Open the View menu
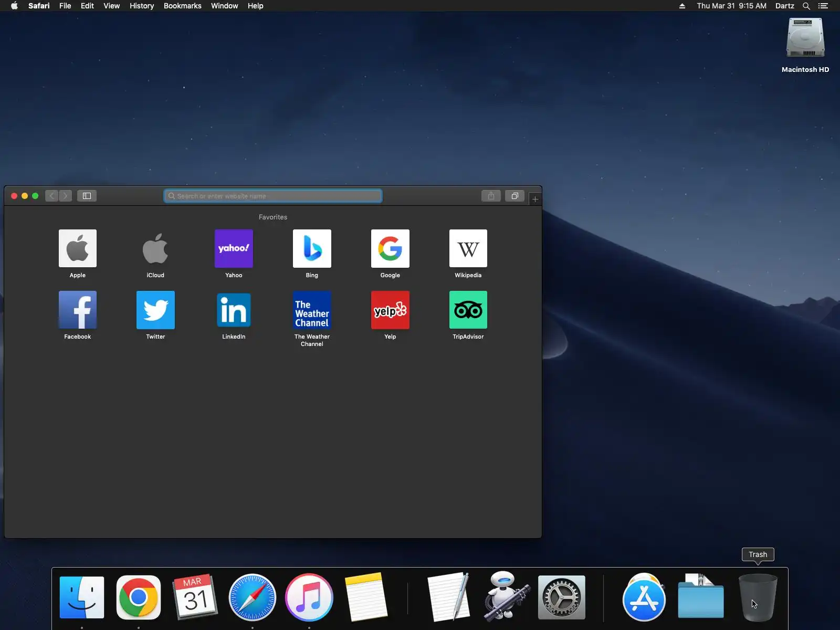Image resolution: width=840 pixels, height=630 pixels. (111, 6)
